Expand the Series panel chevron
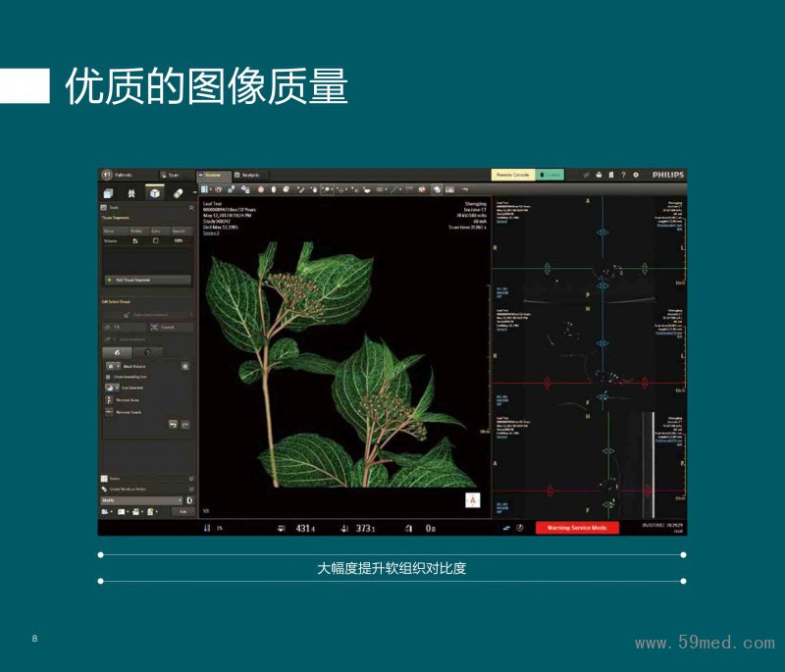 coord(190,479)
